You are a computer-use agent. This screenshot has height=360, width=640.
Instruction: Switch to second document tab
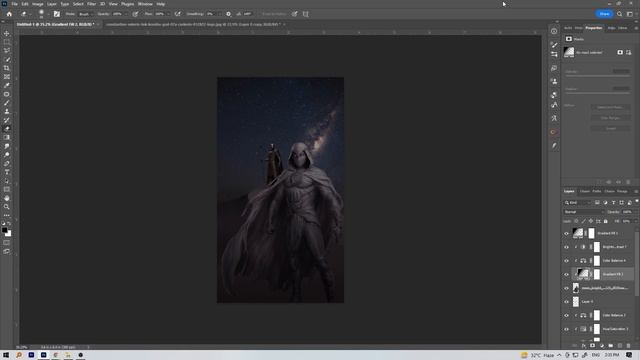tap(193, 24)
